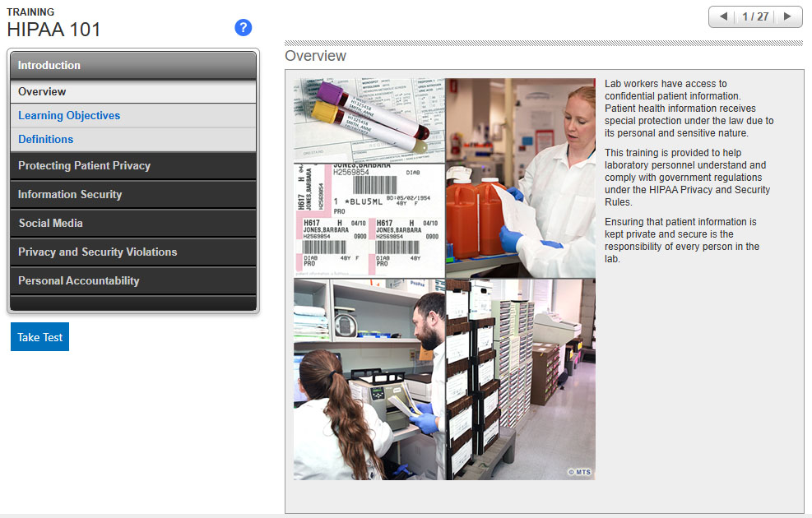Click the 1 / 27 page counter
Viewport: 812px width, 518px height.
(755, 16)
